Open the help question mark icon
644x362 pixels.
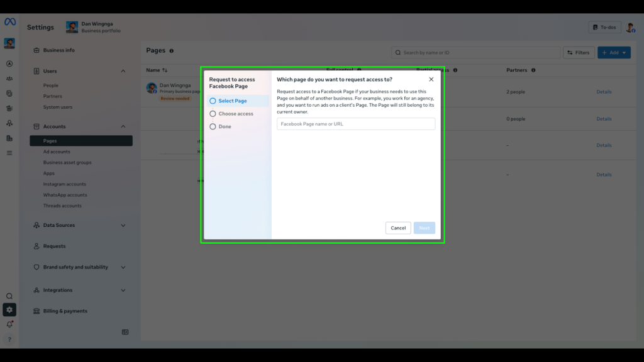pos(9,339)
